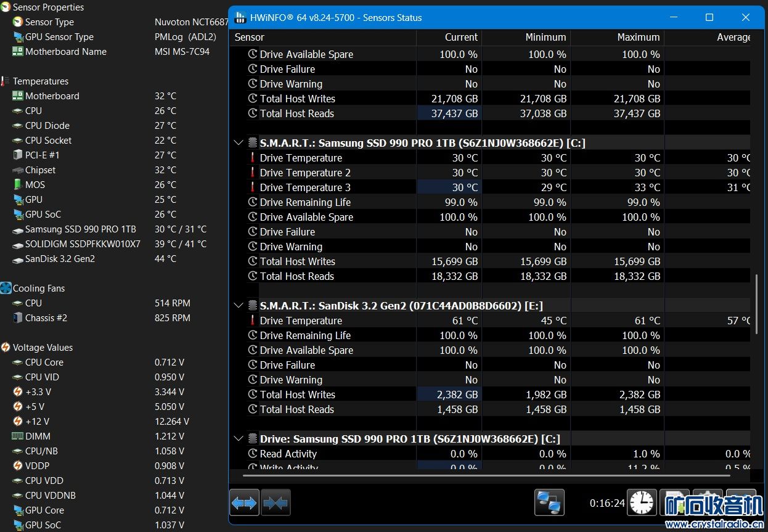Click the Cooling Fans icon in left panel
The width and height of the screenshot is (768, 532).
[x=6, y=289]
